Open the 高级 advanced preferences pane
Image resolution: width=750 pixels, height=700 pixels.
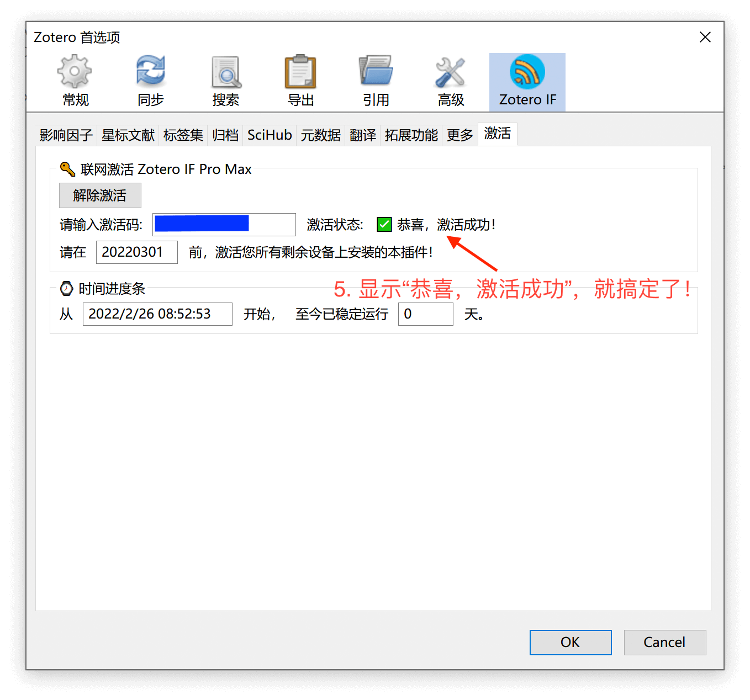[x=451, y=82]
